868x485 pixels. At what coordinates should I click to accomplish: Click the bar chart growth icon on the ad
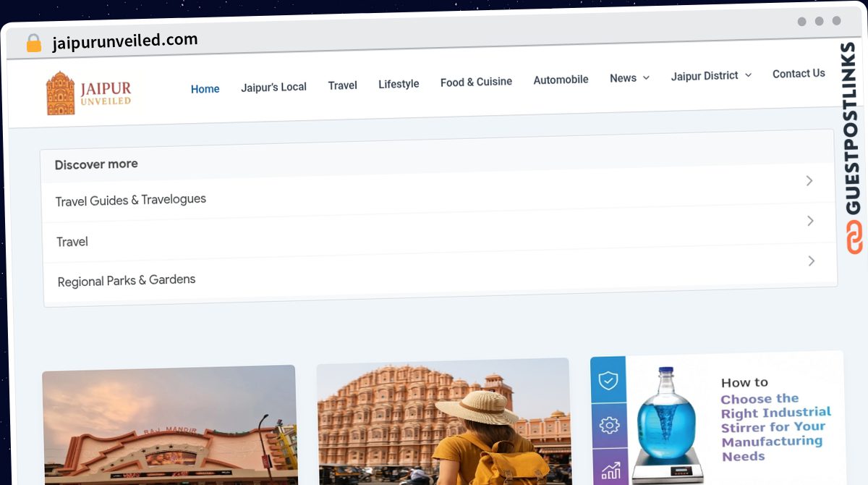[x=611, y=471]
